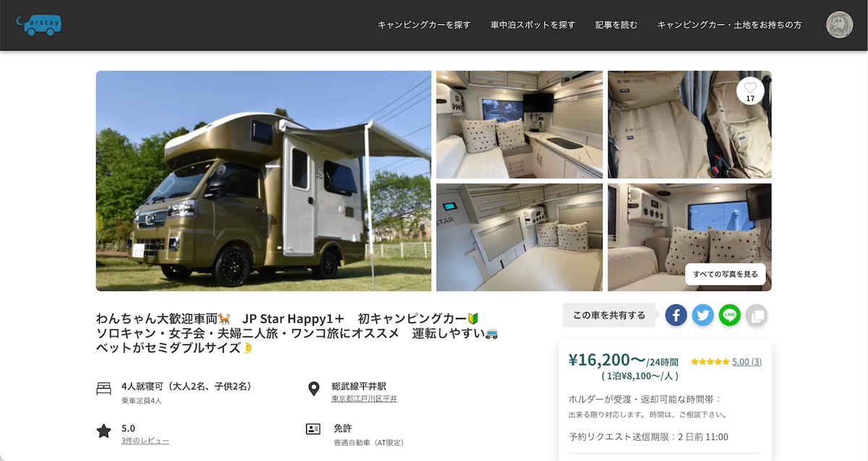Open キャンピングカーを探す menu item
This screenshot has height=461, width=868.
(424, 25)
